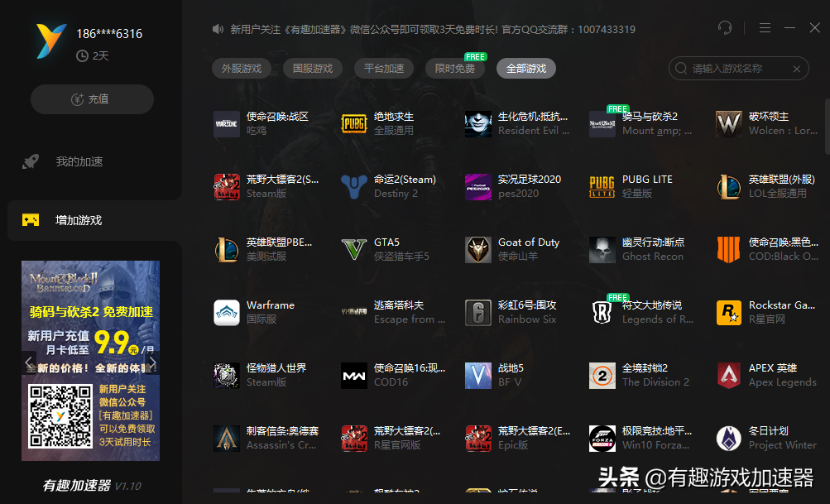Switch to 限时免费 tab
This screenshot has height=504, width=830.
click(454, 69)
